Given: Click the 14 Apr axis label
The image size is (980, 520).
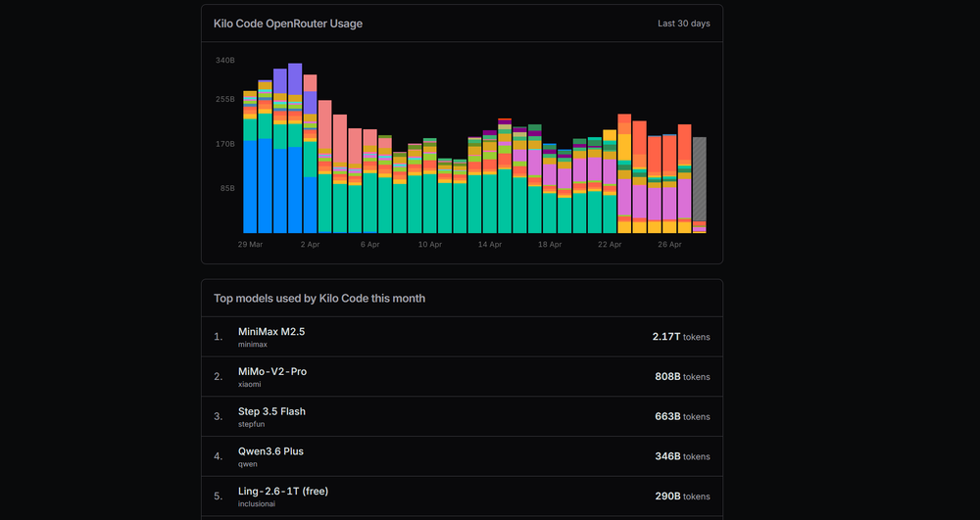Looking at the screenshot, I should click(490, 245).
